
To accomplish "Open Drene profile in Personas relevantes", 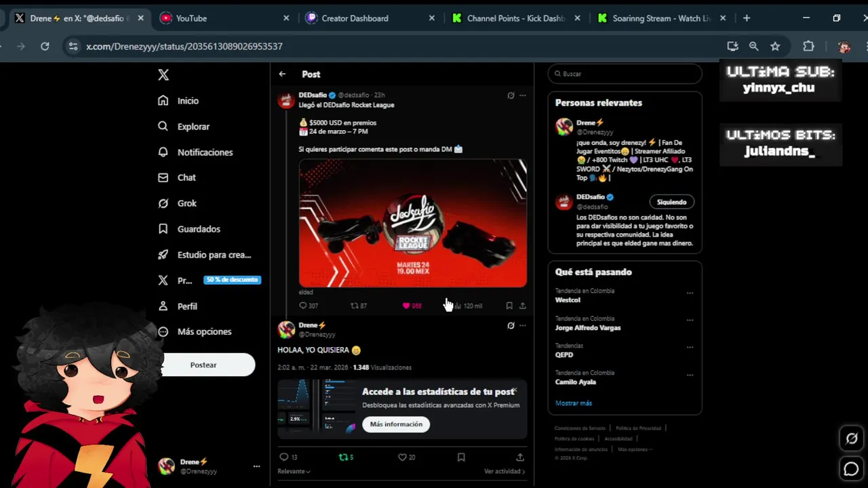I will pos(589,123).
